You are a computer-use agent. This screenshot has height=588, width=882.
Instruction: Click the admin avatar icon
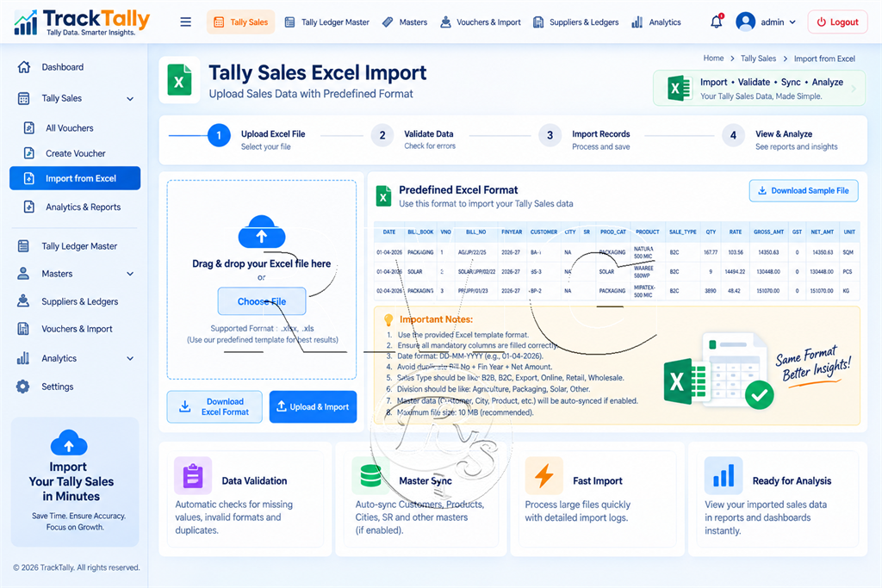tap(745, 22)
